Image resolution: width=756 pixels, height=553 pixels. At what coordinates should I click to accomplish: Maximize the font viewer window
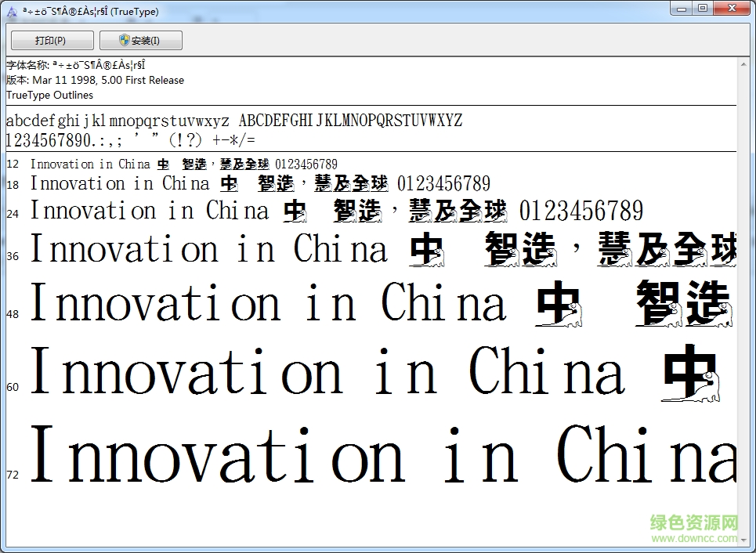pyautogui.click(x=703, y=8)
